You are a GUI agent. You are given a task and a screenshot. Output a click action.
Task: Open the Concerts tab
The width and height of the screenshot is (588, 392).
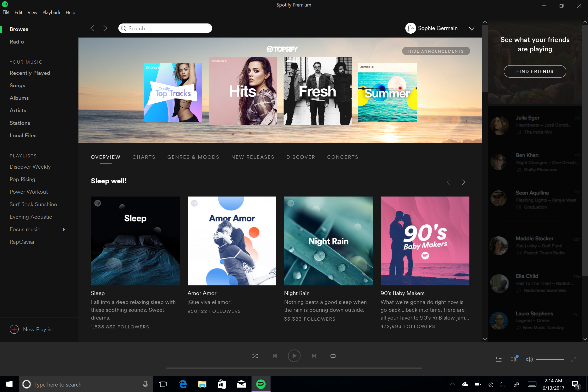(342, 157)
